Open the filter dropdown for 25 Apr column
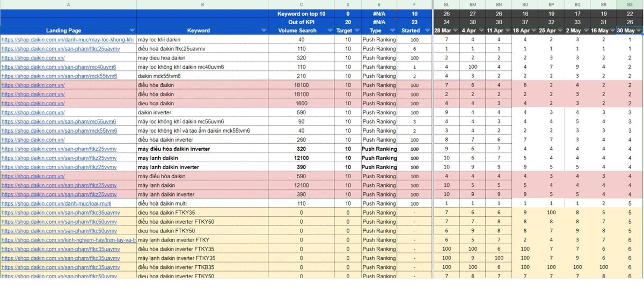Image resolution: width=644 pixels, height=299 pixels. point(561,31)
